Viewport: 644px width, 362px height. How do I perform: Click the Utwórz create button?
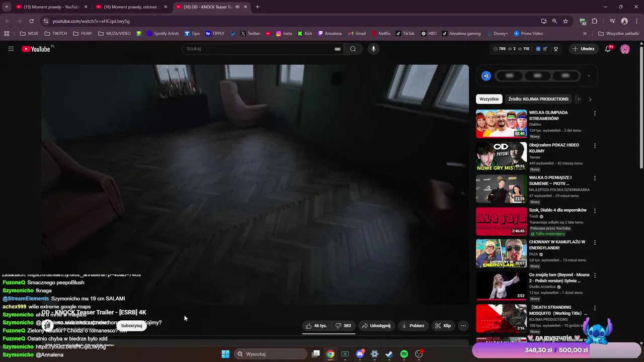click(x=584, y=49)
